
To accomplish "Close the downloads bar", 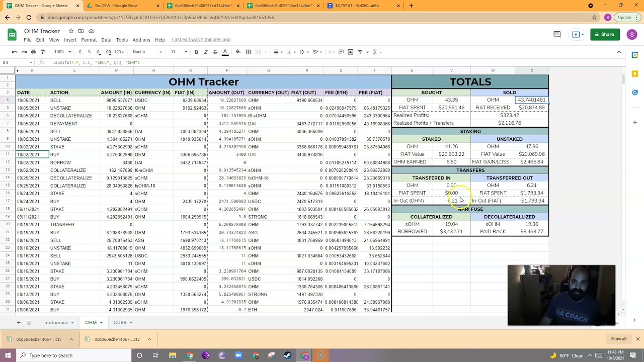I will point(637,339).
